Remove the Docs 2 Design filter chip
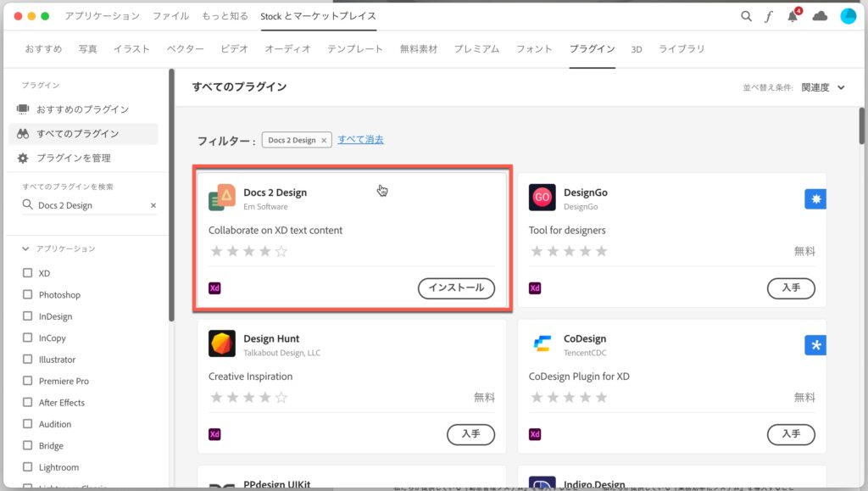Image resolution: width=868 pixels, height=491 pixels. (324, 141)
